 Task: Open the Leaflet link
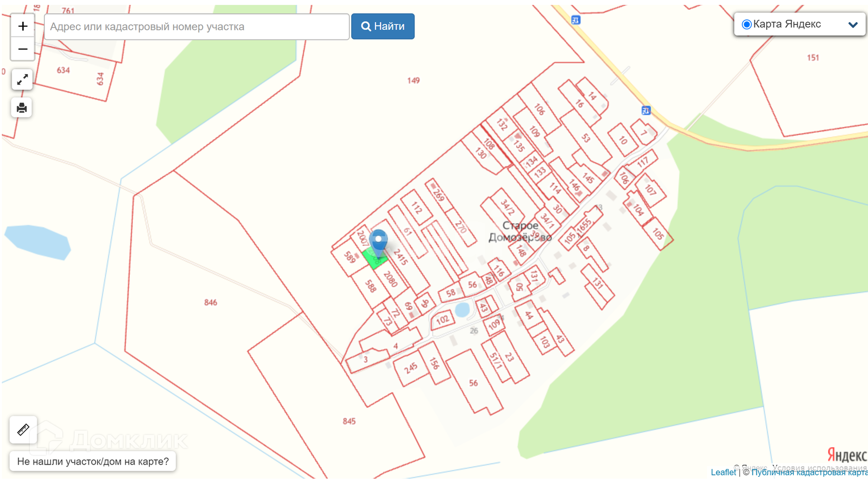tap(723, 472)
